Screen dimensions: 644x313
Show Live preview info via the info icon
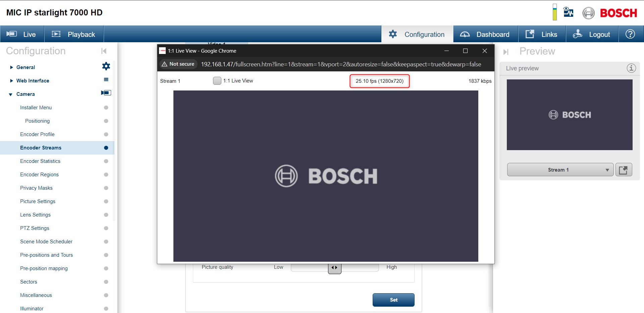632,68
